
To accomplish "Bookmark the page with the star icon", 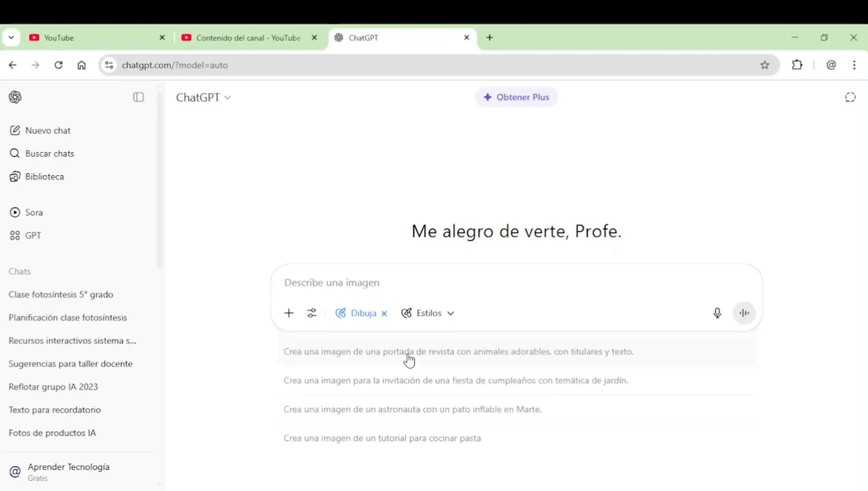I will click(765, 65).
